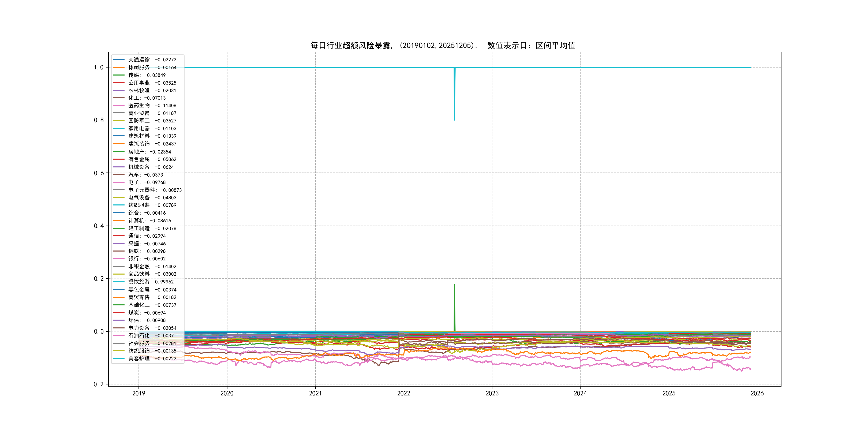Click the 0.4 y-axis tick label

(99, 226)
